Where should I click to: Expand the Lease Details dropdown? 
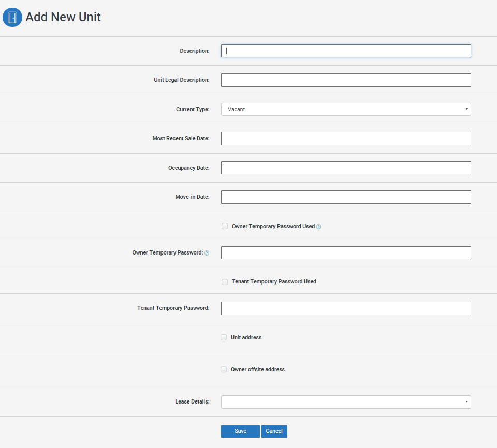(x=345, y=402)
